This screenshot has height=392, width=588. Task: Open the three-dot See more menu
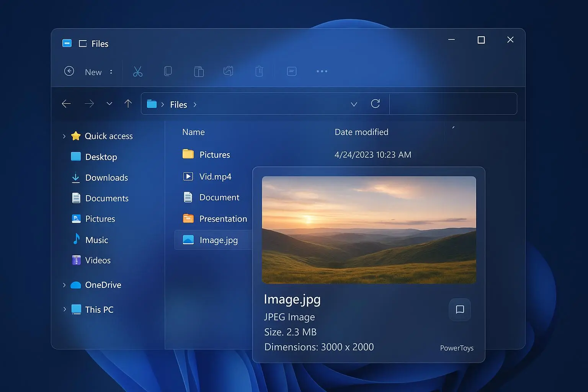click(322, 71)
